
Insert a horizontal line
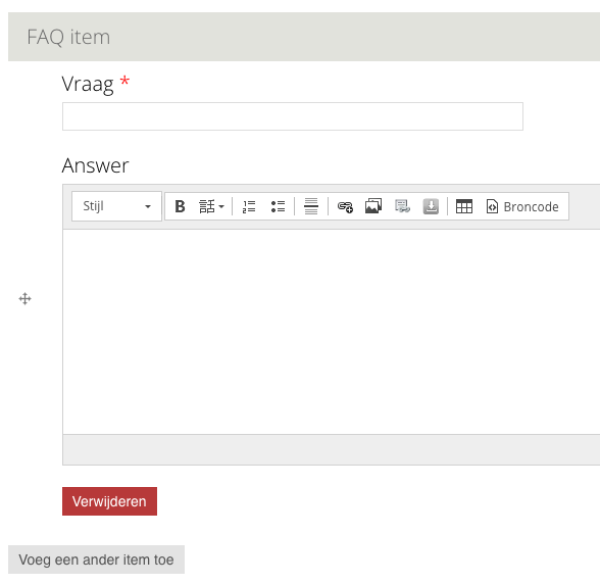[x=311, y=207]
